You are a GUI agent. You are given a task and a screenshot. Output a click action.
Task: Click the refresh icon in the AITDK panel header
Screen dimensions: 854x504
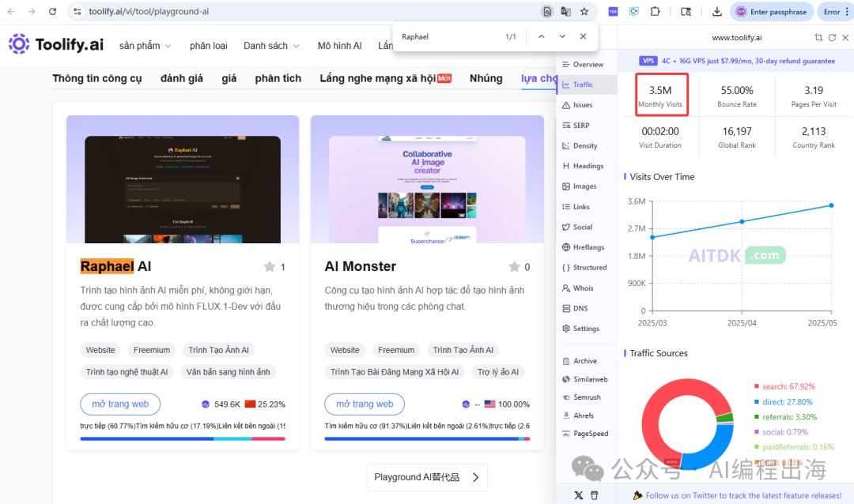click(832, 37)
